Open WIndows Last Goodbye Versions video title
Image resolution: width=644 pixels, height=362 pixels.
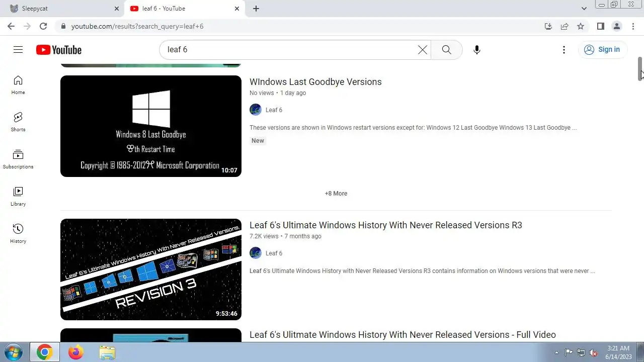click(315, 82)
